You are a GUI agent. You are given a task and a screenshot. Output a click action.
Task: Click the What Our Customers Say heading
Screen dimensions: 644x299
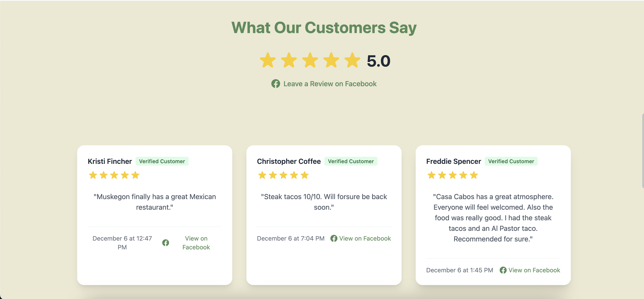[x=324, y=28]
